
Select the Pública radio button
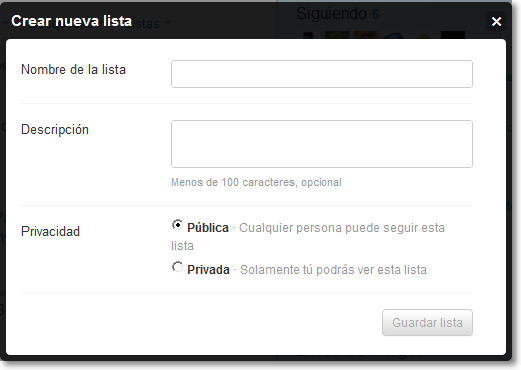[x=177, y=225]
